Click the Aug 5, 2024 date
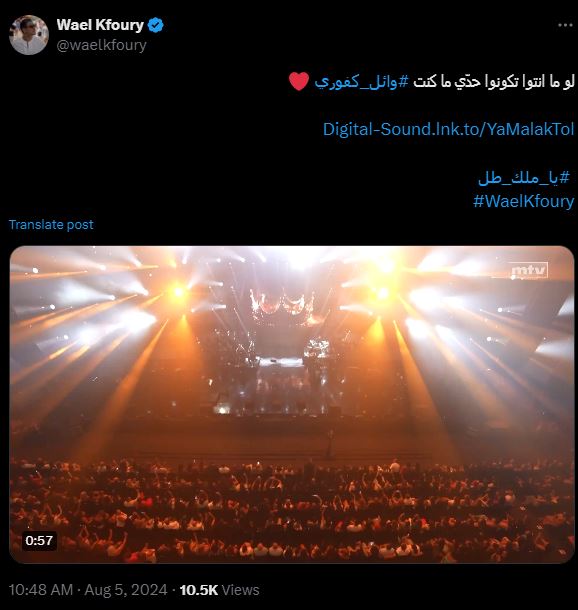 tap(126, 590)
